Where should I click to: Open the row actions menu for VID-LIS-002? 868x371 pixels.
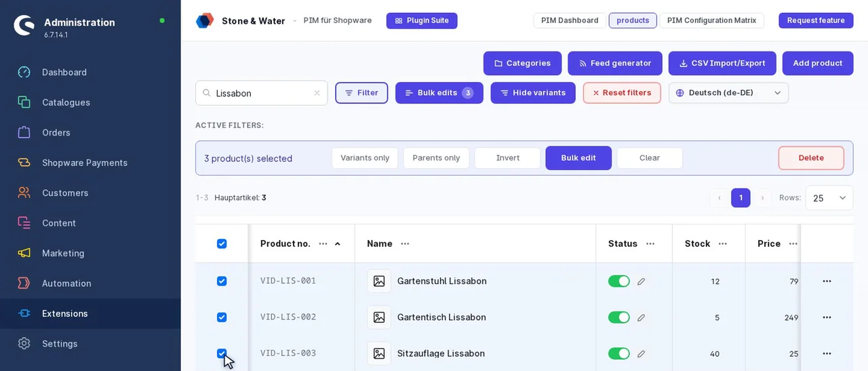(x=827, y=317)
